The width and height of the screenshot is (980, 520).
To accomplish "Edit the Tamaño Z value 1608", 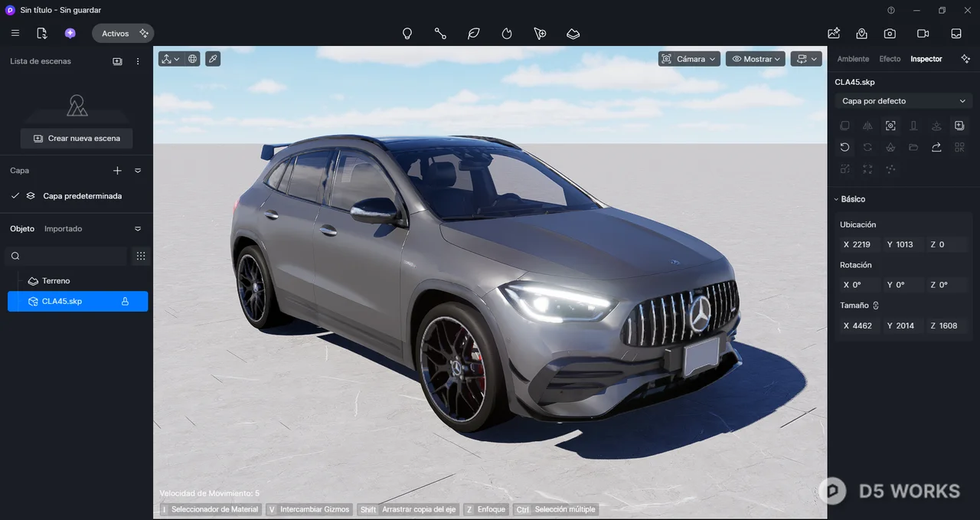I will point(947,325).
